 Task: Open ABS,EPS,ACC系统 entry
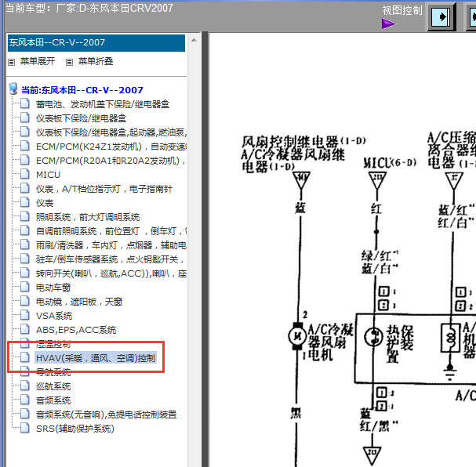(x=76, y=330)
